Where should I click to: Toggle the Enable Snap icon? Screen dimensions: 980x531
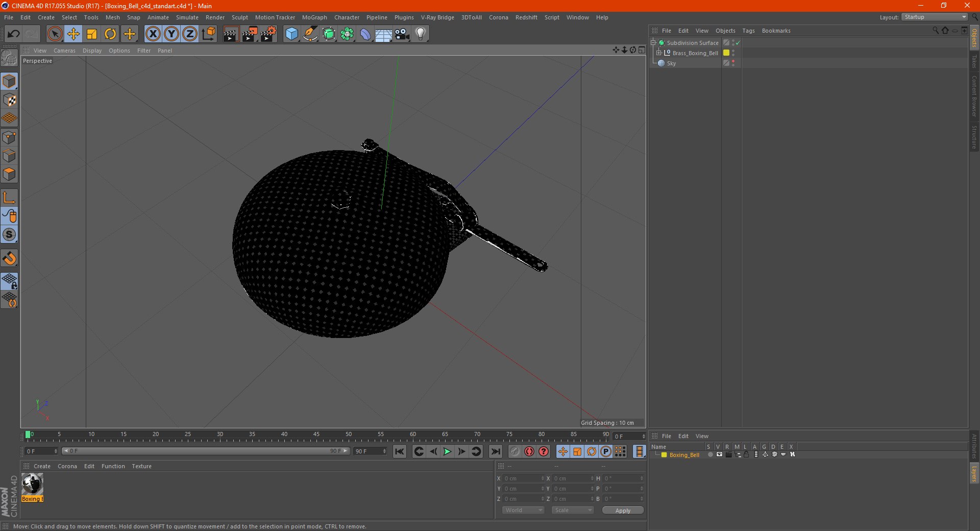tap(9, 259)
